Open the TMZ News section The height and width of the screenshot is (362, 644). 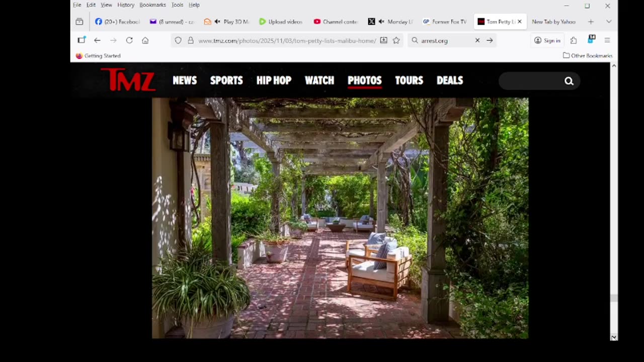click(x=185, y=80)
